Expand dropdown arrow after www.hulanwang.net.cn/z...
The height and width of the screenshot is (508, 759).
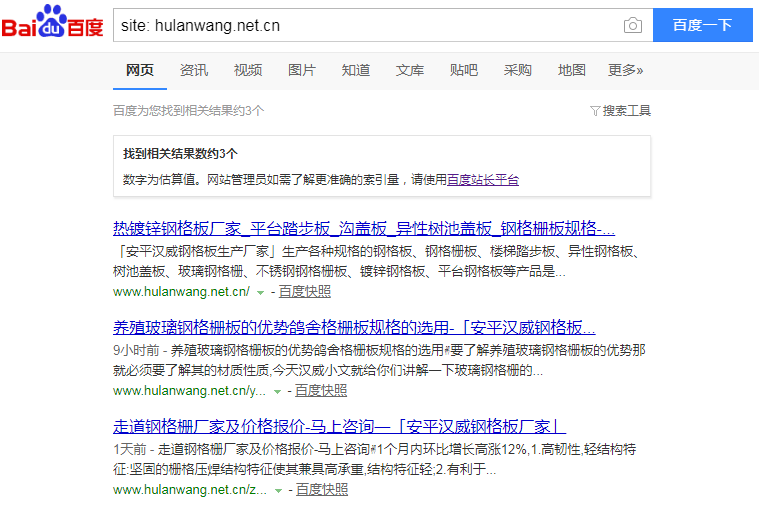pyautogui.click(x=278, y=491)
